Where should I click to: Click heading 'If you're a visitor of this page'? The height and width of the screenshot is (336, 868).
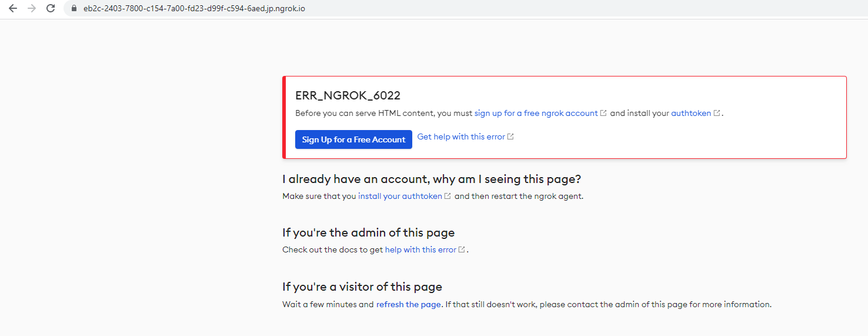click(362, 287)
